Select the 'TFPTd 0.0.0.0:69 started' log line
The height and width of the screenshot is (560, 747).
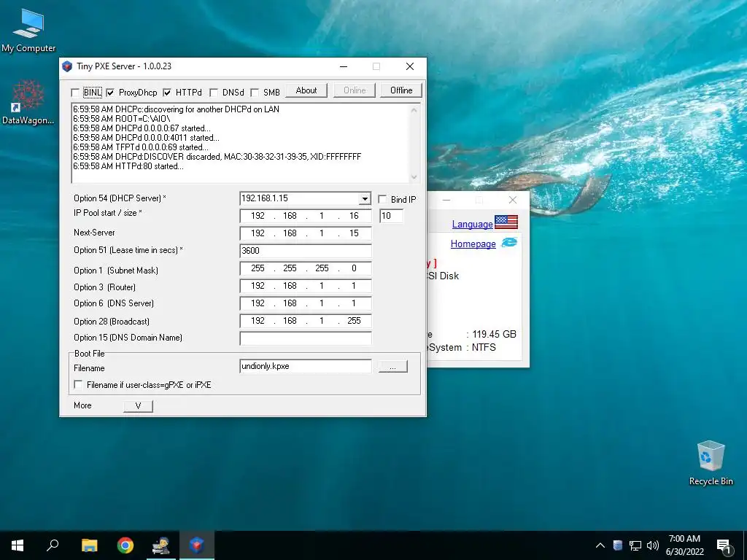click(141, 147)
